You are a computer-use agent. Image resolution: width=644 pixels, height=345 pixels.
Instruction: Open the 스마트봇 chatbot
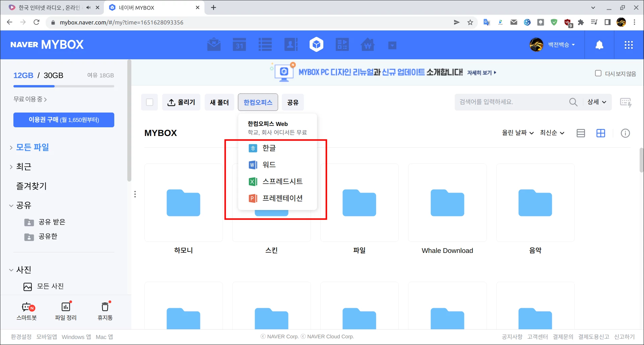click(27, 311)
